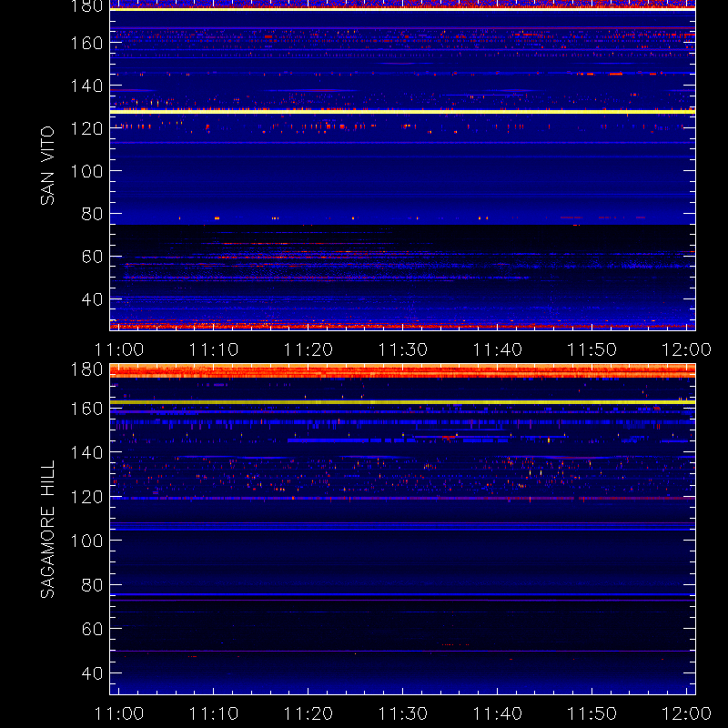This screenshot has width=728, height=728.
Task: Select the 160 tick label on San Vito plot
Action: [86, 43]
